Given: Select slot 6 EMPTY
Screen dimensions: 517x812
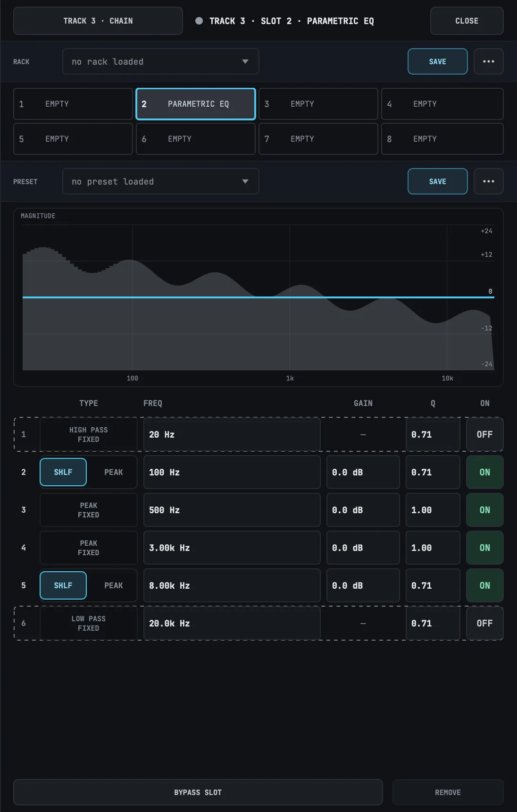Looking at the screenshot, I should coord(196,139).
